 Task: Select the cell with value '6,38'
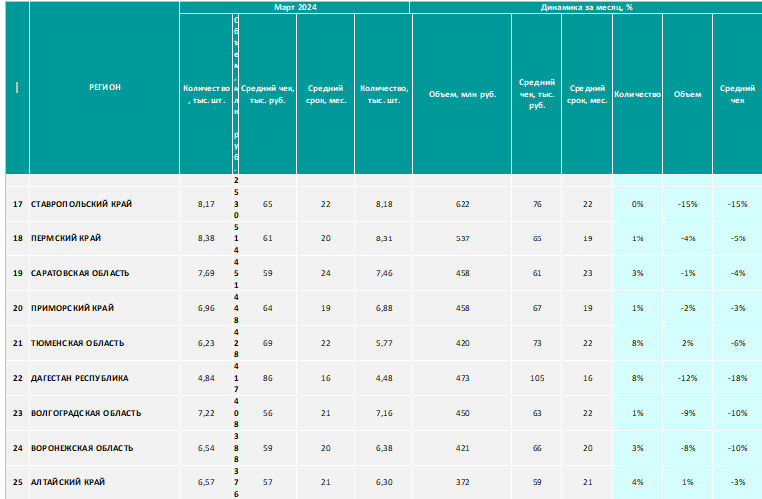(384, 448)
